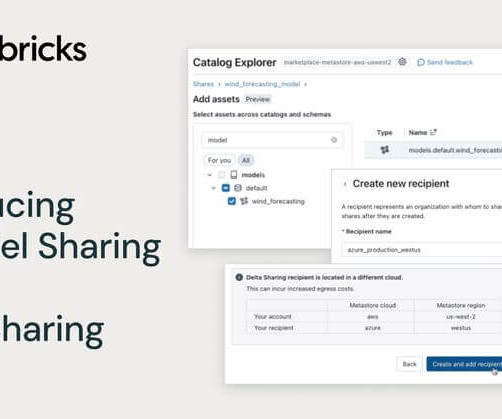Viewport: 502px width, 419px height.
Task: Click the azure metastore cloud cell
Action: [372, 328]
